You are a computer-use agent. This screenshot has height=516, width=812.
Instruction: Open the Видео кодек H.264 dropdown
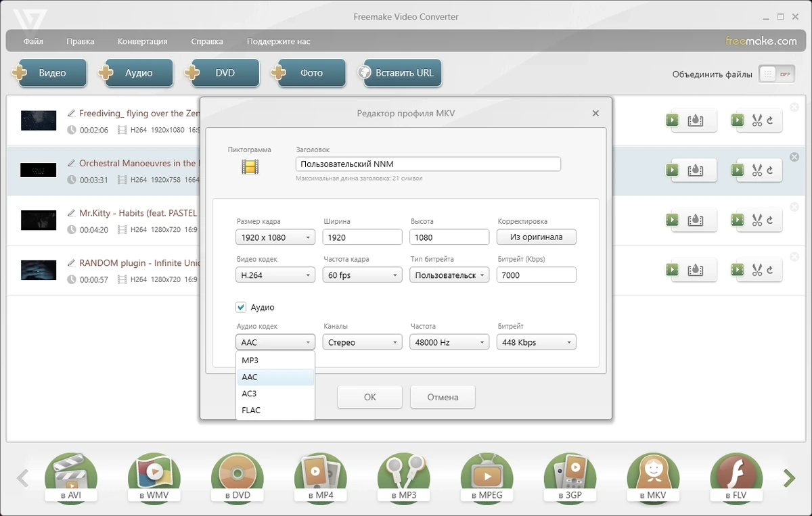coord(275,275)
